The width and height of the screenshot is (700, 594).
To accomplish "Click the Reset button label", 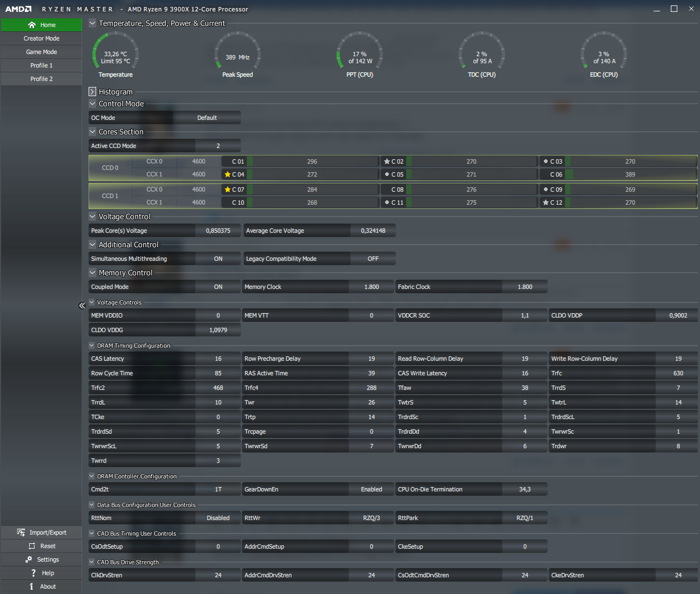I will 48,546.
